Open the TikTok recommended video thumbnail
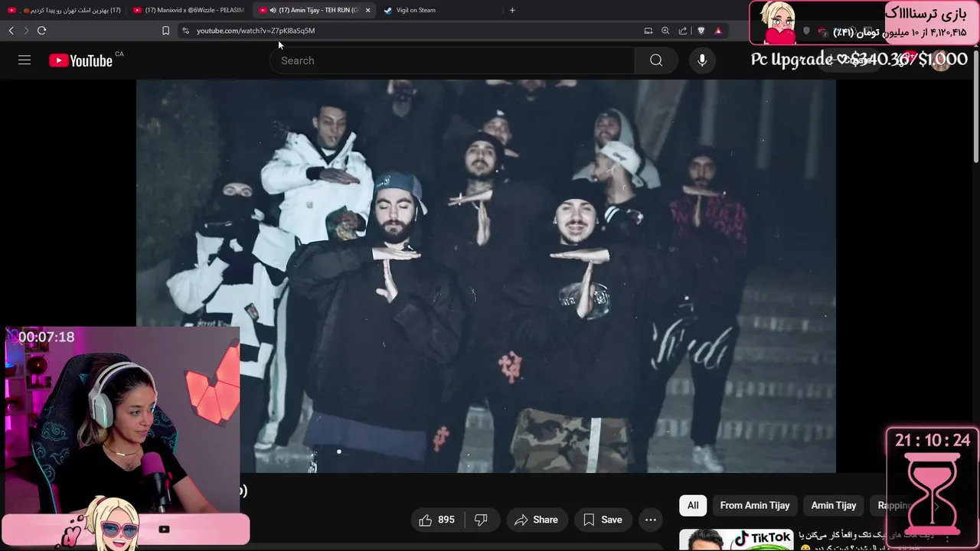This screenshot has height=551, width=980. tap(737, 540)
